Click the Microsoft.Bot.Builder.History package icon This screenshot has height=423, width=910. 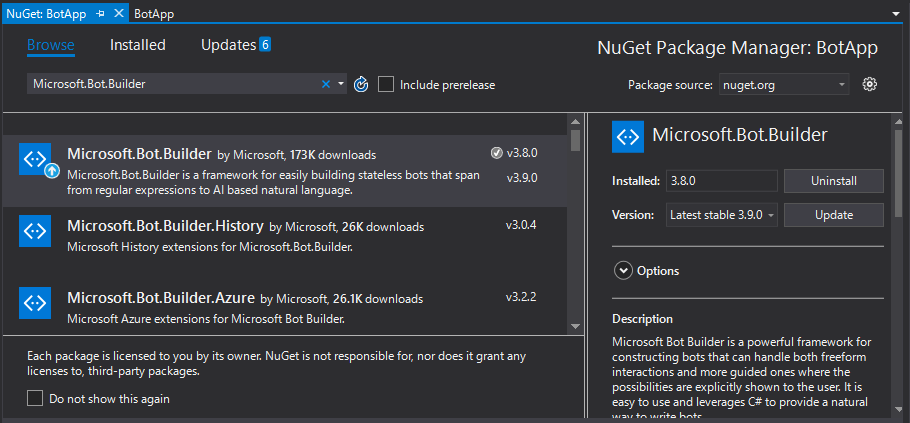click(x=35, y=231)
